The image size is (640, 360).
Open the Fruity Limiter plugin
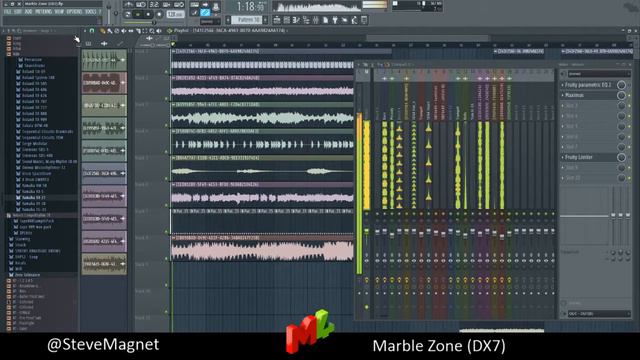click(579, 157)
